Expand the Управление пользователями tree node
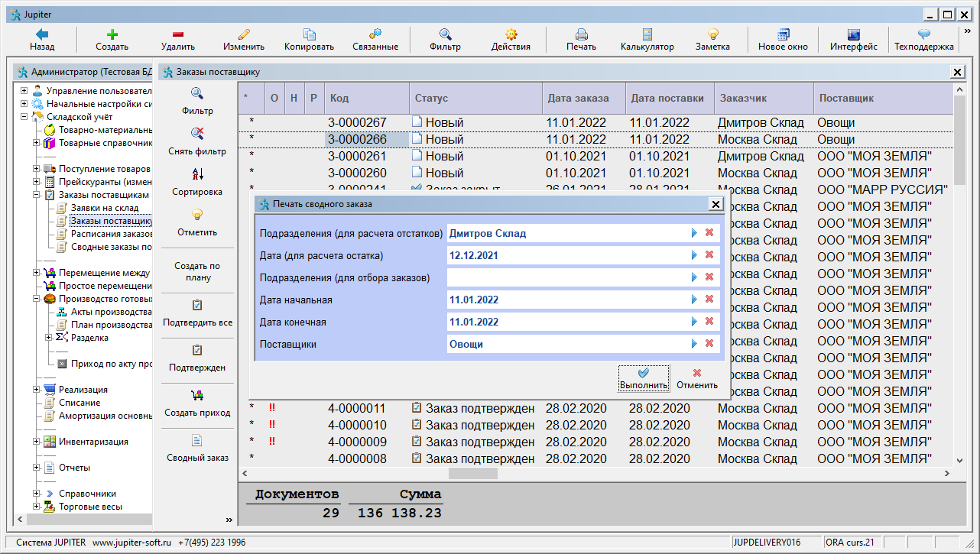Viewport: 980px width, 554px height. (x=24, y=91)
